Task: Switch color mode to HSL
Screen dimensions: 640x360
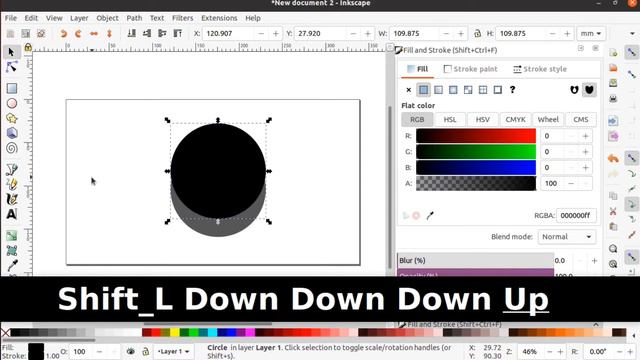Action: (x=450, y=120)
